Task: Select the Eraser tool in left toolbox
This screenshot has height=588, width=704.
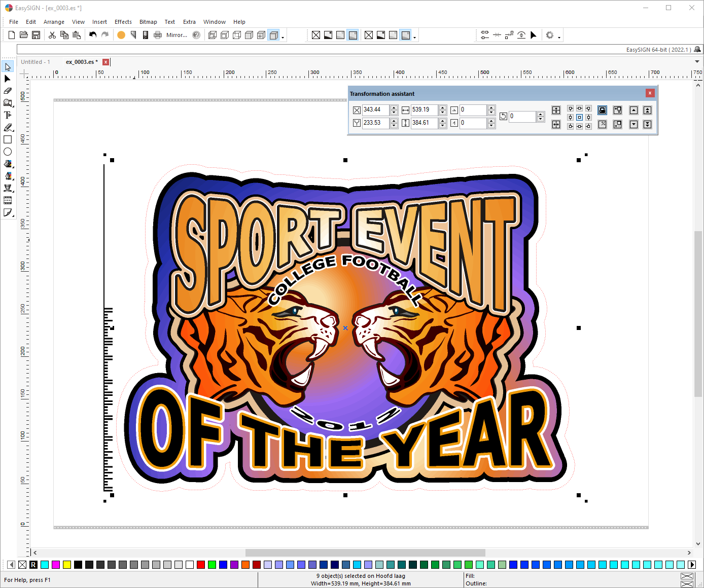Action: point(8,91)
